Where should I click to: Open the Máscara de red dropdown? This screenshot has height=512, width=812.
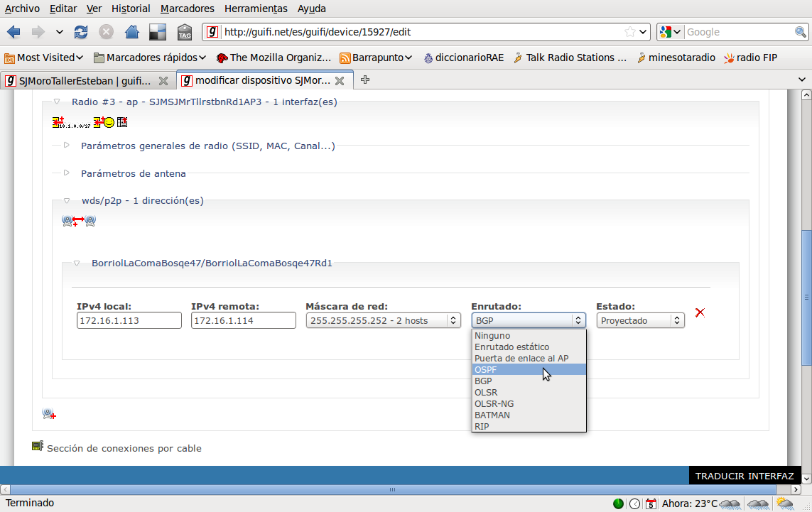coord(383,321)
